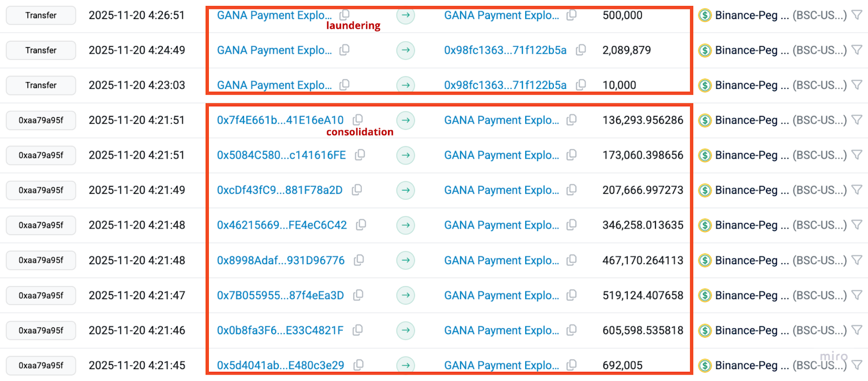The height and width of the screenshot is (381, 868).
Task: Copy sender address 0x7f4E661b...41E16eA10
Action: [x=358, y=119]
